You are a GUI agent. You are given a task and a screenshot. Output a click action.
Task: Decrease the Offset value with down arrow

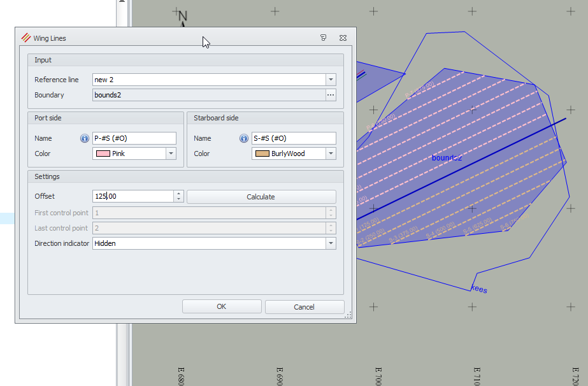click(x=179, y=199)
